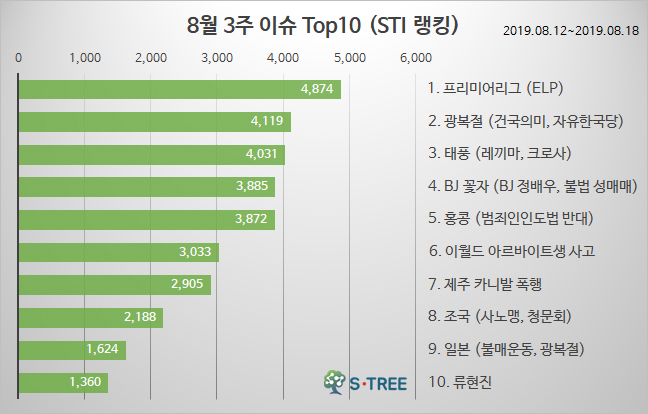
Task: Select the bar labeled 3,033
Action: (x=119, y=252)
